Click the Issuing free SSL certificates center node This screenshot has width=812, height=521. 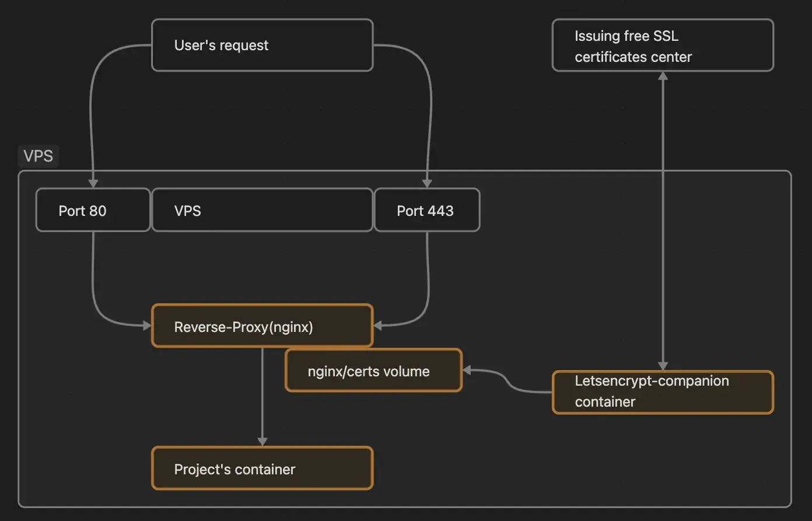(662, 46)
